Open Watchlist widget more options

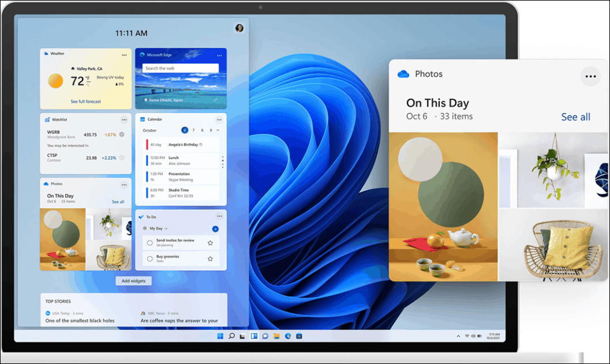[124, 120]
